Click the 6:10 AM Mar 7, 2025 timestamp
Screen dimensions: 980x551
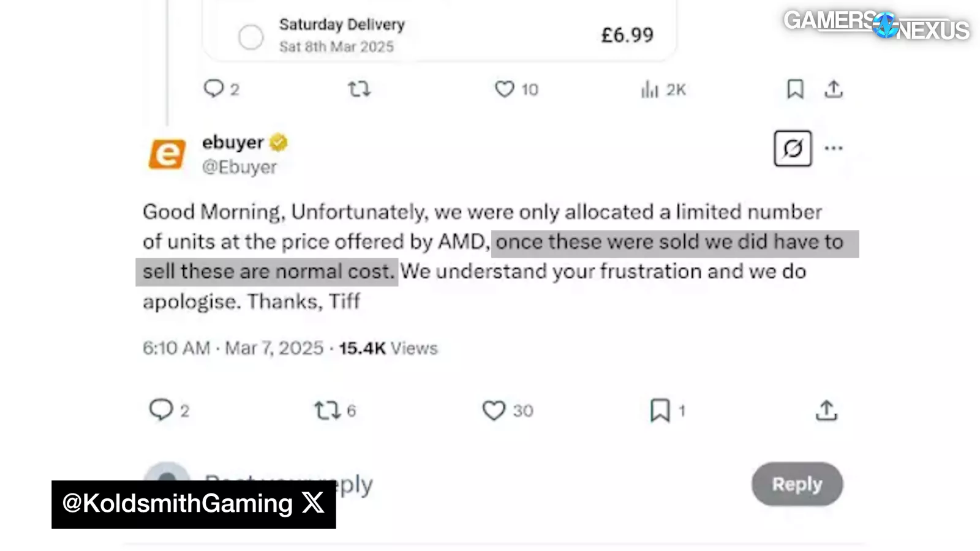(x=233, y=348)
